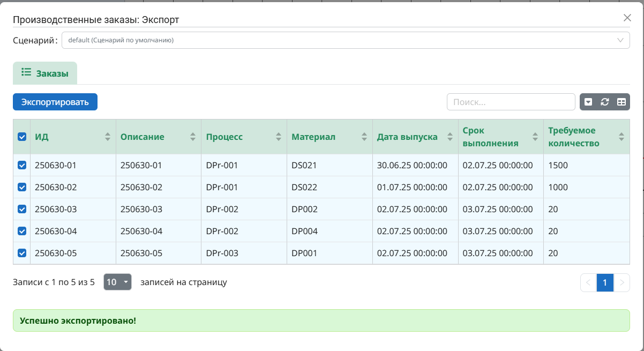Open the column filter dropdown icon
The width and height of the screenshot is (644, 351).
(588, 102)
